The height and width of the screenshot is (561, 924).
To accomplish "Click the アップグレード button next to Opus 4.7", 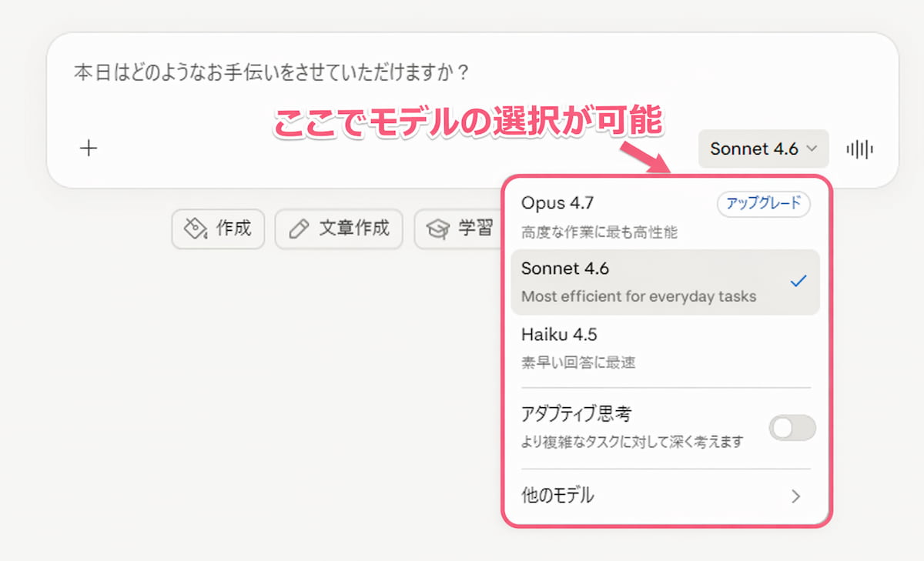I will tap(763, 205).
